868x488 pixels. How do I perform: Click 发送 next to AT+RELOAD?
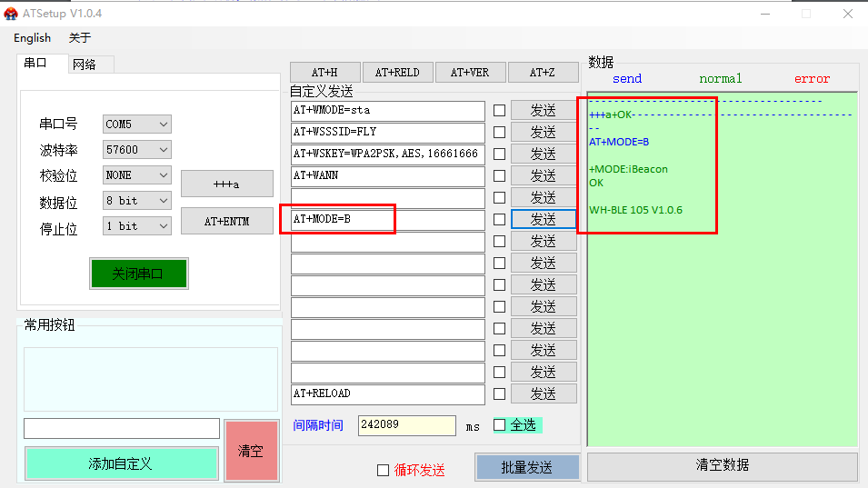543,394
